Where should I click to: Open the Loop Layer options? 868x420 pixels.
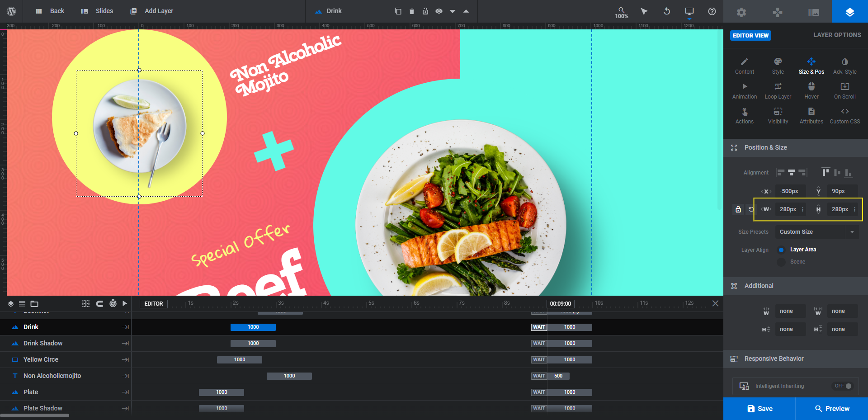coord(778,91)
